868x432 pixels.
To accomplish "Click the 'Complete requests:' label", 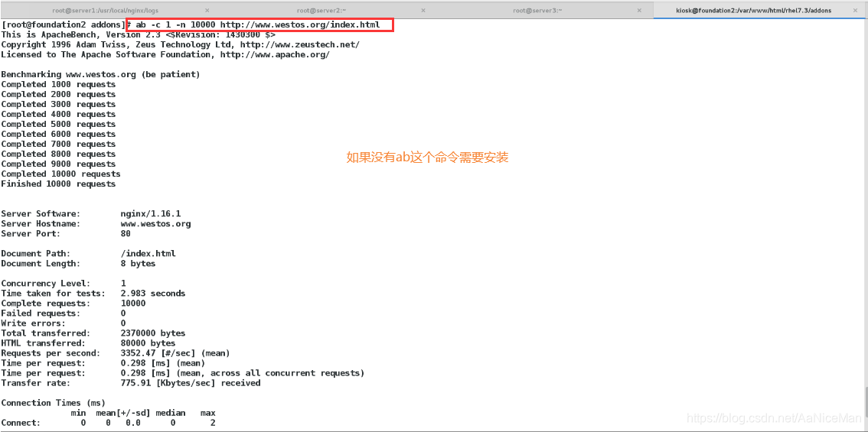I will click(x=46, y=304).
